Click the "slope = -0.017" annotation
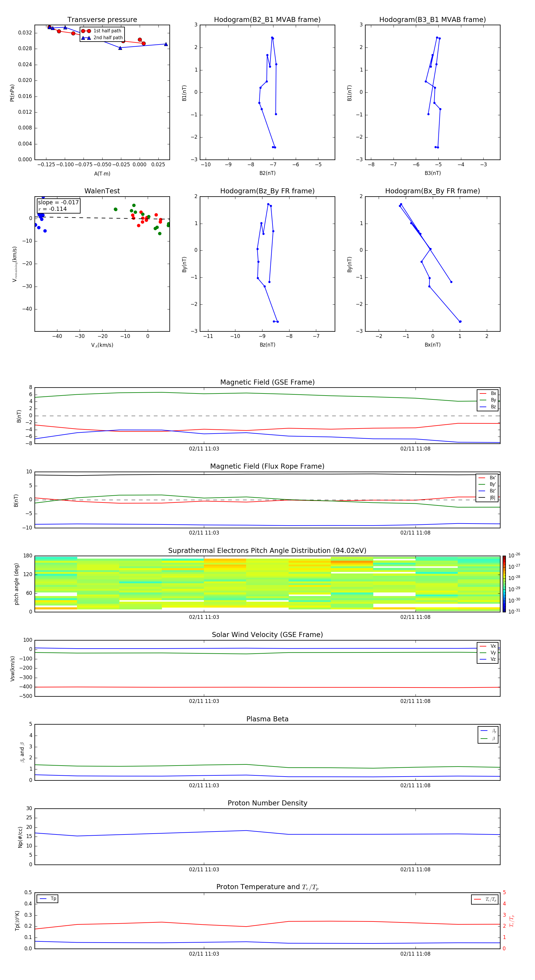Viewport: 535px width, 980px height. [x=58, y=203]
